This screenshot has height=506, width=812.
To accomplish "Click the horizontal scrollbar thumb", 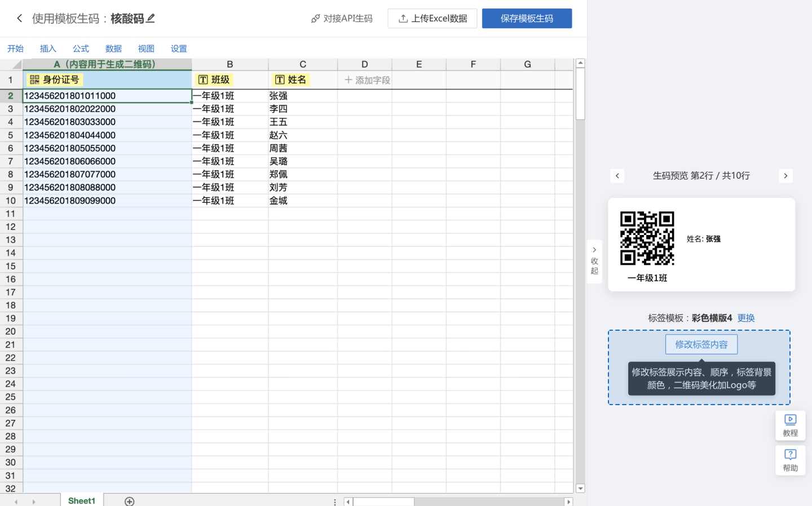I will pyautogui.click(x=383, y=501).
